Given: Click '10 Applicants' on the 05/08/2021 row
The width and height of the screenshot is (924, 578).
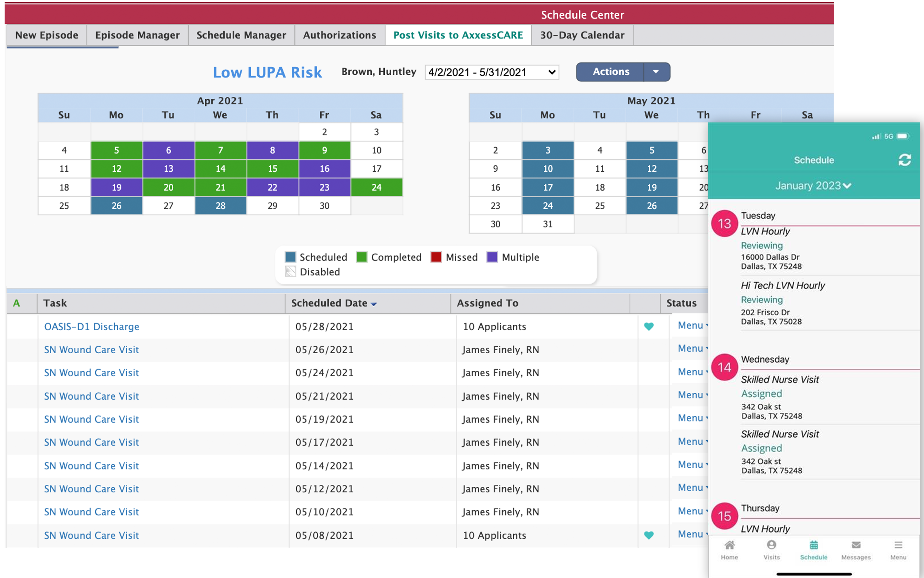Looking at the screenshot, I should click(x=494, y=535).
